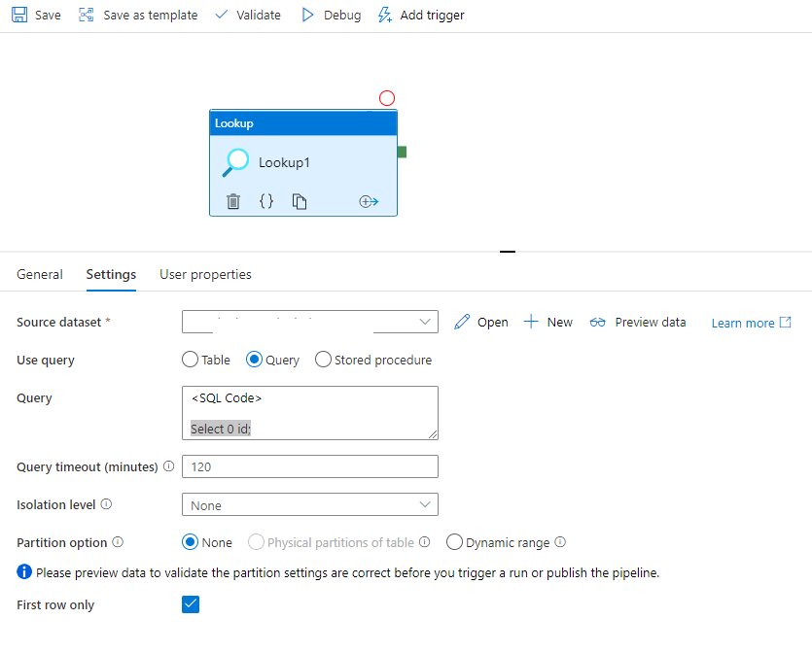Select the Table radio button
This screenshot has width=812, height=654.
pos(191,360)
